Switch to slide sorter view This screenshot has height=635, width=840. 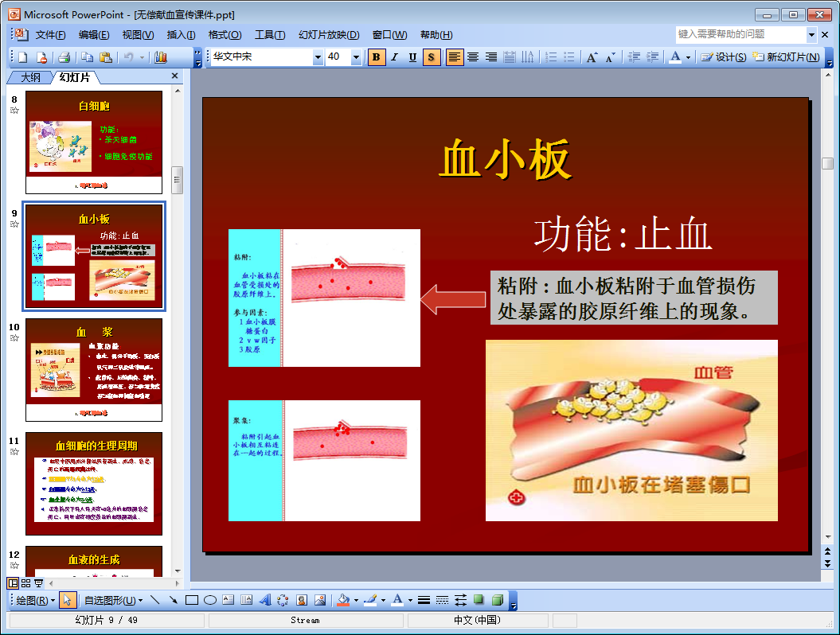click(x=25, y=583)
